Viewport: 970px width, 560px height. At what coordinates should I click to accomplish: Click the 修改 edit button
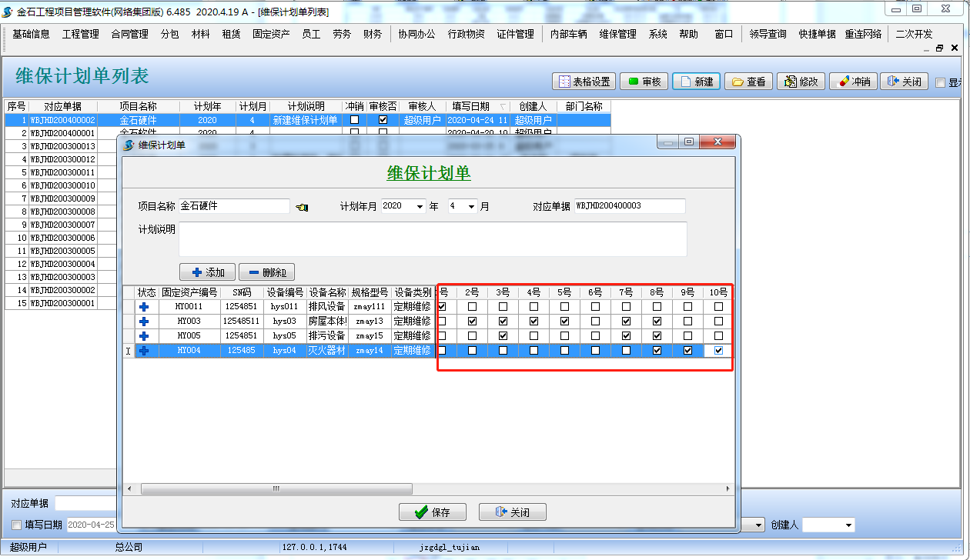[801, 82]
